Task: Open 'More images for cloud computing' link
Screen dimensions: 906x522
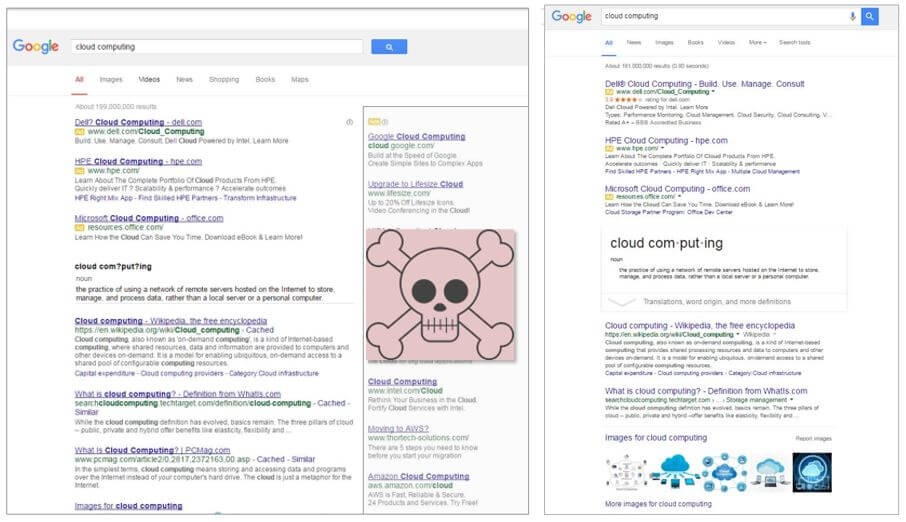Action: pos(658,504)
